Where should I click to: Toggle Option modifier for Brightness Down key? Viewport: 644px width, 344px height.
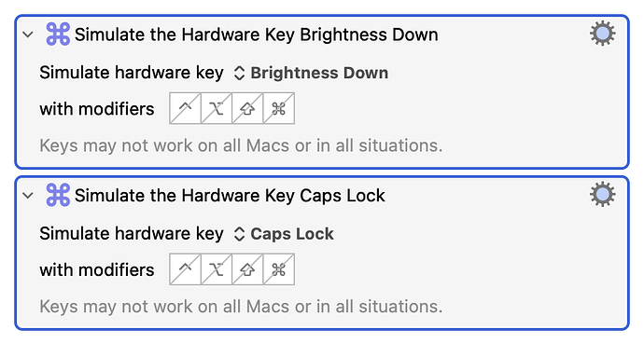(x=217, y=108)
